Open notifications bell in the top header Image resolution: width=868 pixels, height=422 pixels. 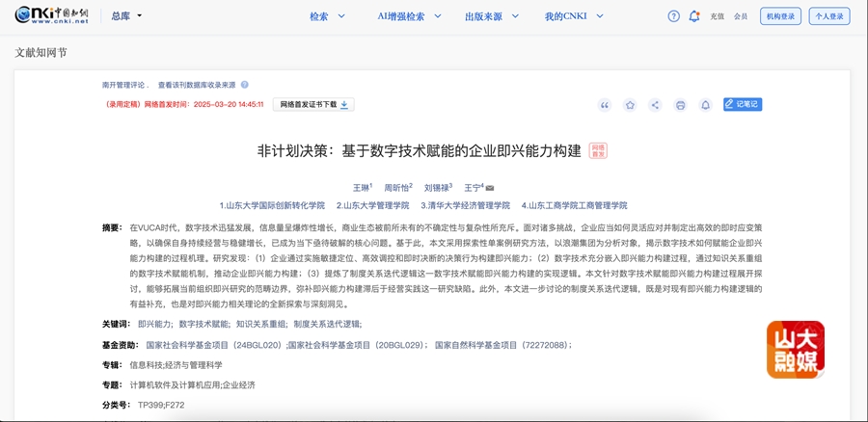(x=694, y=16)
